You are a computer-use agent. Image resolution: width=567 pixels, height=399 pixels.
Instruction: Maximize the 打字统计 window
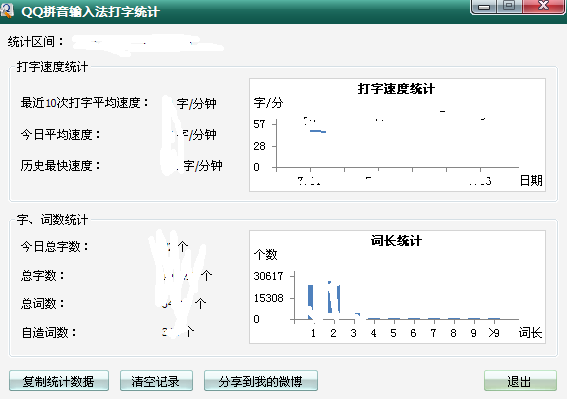point(509,6)
